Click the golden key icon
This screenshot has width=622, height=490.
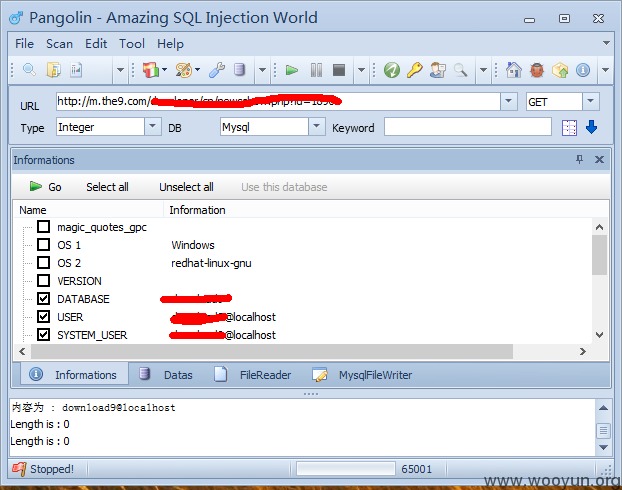point(415,70)
